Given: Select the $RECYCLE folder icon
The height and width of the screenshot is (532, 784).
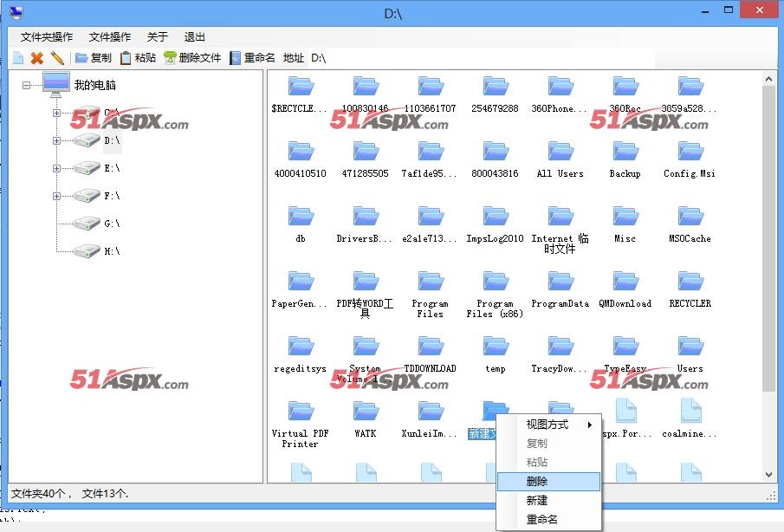Looking at the screenshot, I should click(x=301, y=86).
